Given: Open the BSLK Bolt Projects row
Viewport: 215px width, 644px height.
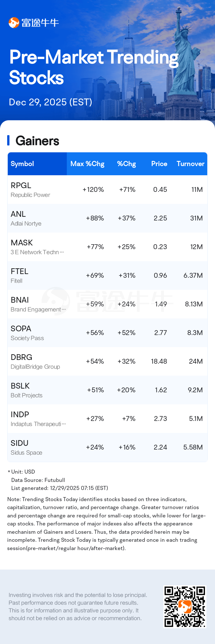Looking at the screenshot, I should (107, 390).
